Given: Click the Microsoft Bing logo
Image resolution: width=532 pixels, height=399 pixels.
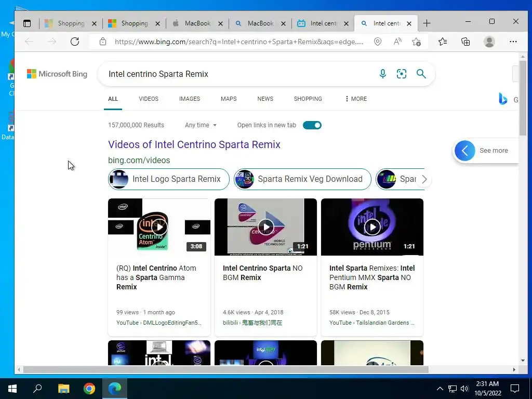Looking at the screenshot, I should pyautogui.click(x=57, y=74).
